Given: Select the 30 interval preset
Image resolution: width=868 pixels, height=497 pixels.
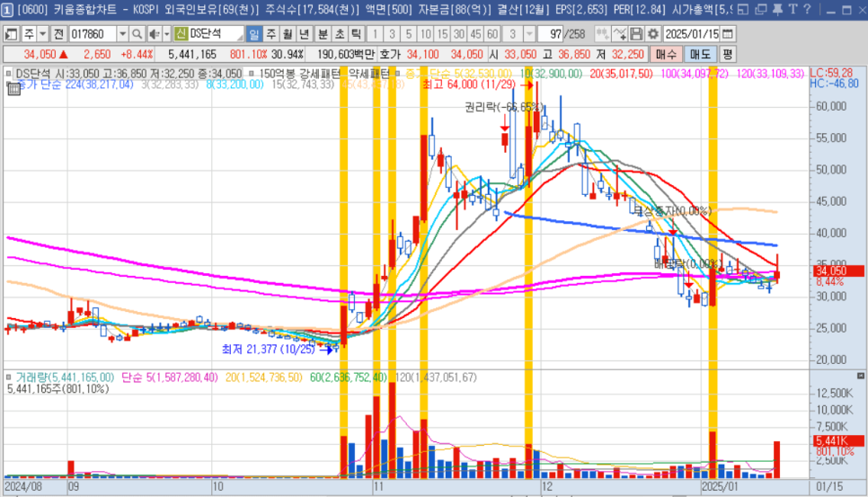Looking at the screenshot, I should point(459,34).
